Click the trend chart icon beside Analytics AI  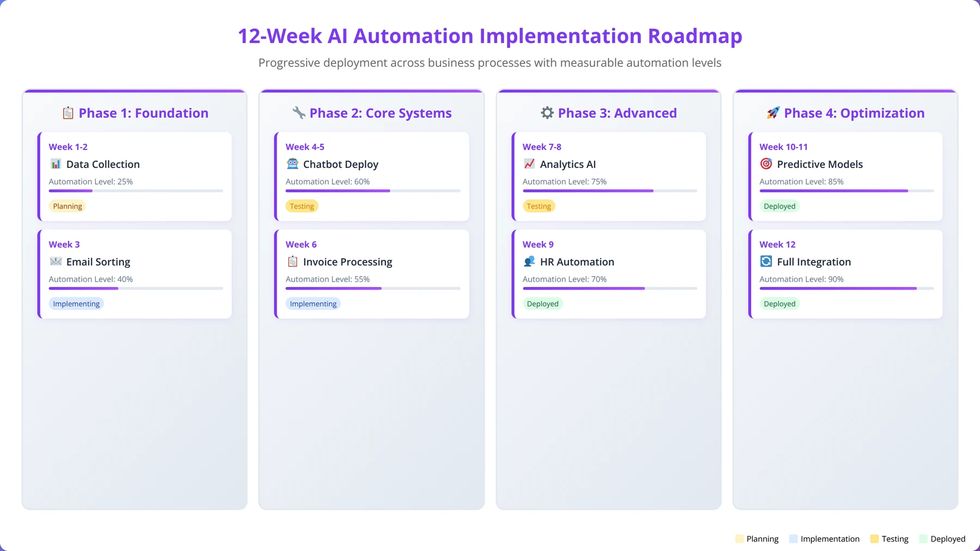[x=529, y=164]
